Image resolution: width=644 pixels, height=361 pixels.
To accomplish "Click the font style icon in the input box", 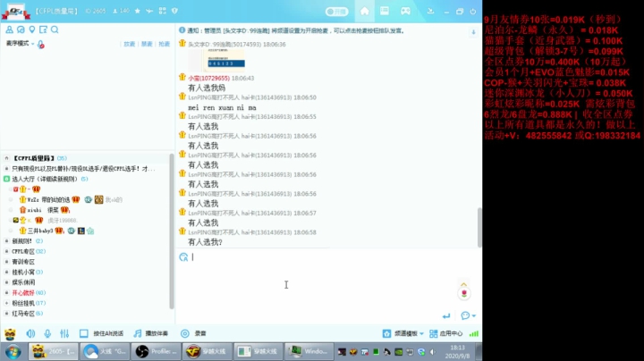I will tap(183, 257).
